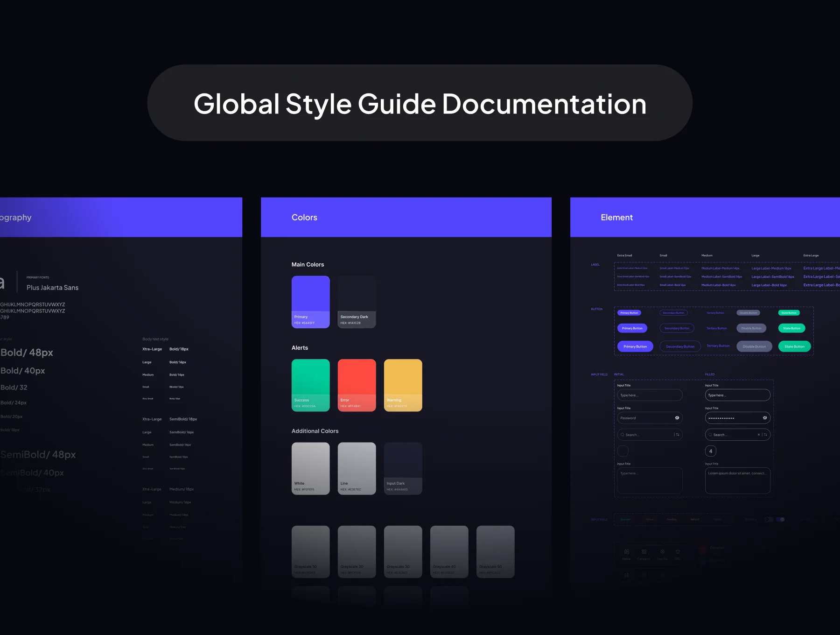Select the green Success alert swatch

[311, 385]
